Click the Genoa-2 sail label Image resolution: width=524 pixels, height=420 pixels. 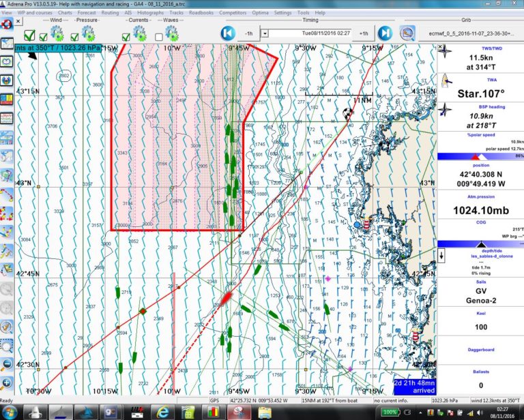[x=481, y=301]
